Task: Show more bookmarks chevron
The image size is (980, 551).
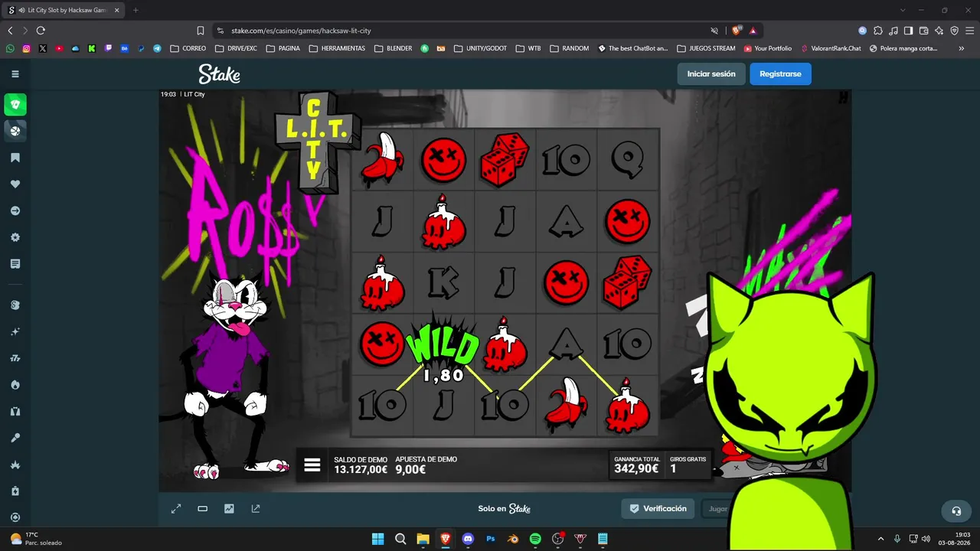Action: (x=962, y=48)
